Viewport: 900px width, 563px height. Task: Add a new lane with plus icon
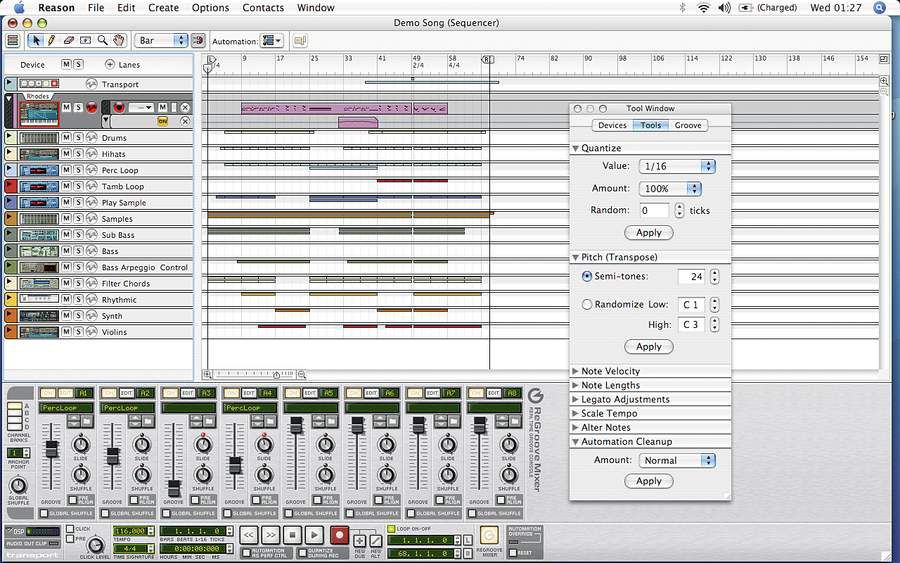[110, 64]
